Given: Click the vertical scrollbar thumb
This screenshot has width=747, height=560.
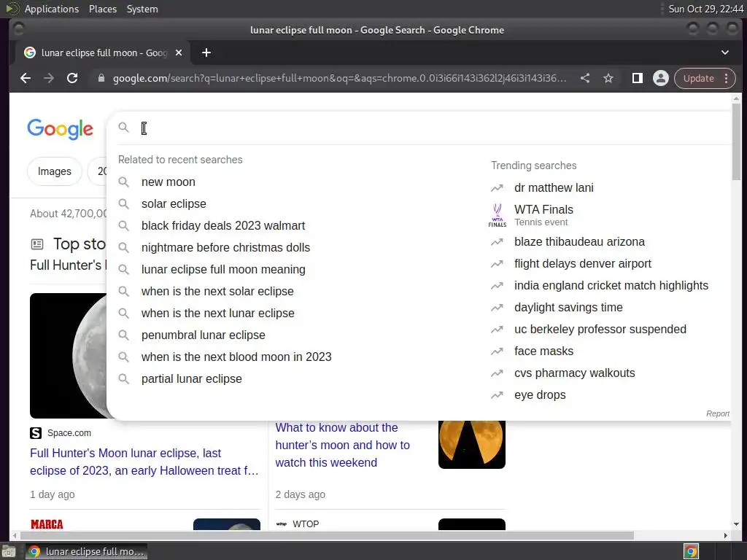Looking at the screenshot, I should (x=736, y=142).
